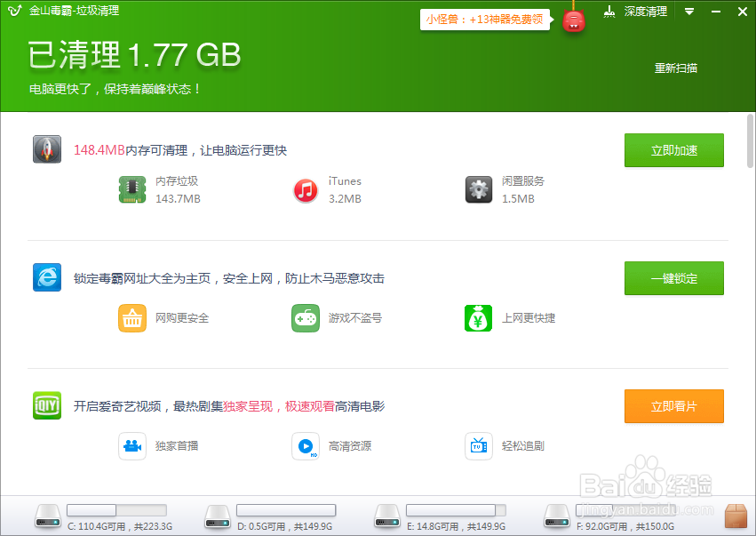Click the 游戏不盗号 label

point(355,318)
